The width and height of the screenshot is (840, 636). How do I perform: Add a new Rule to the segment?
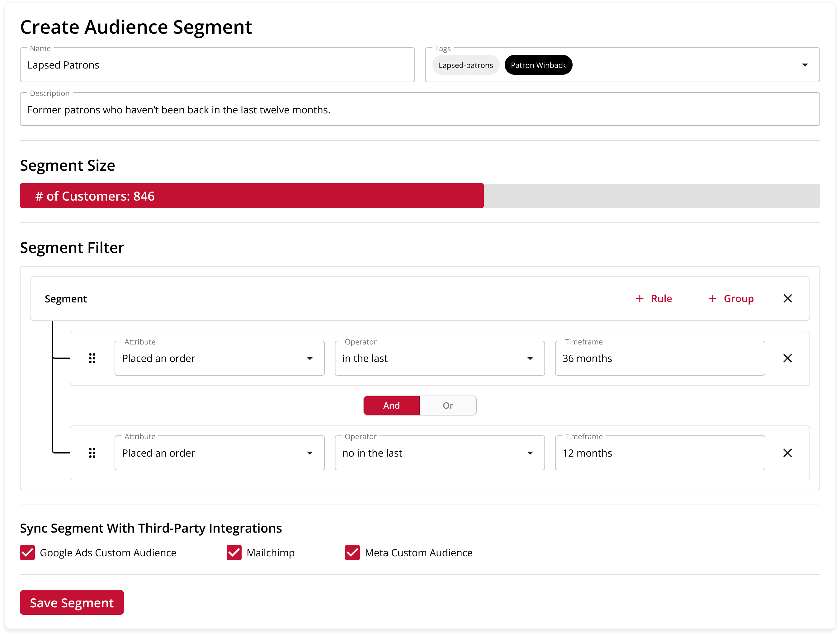(x=654, y=299)
